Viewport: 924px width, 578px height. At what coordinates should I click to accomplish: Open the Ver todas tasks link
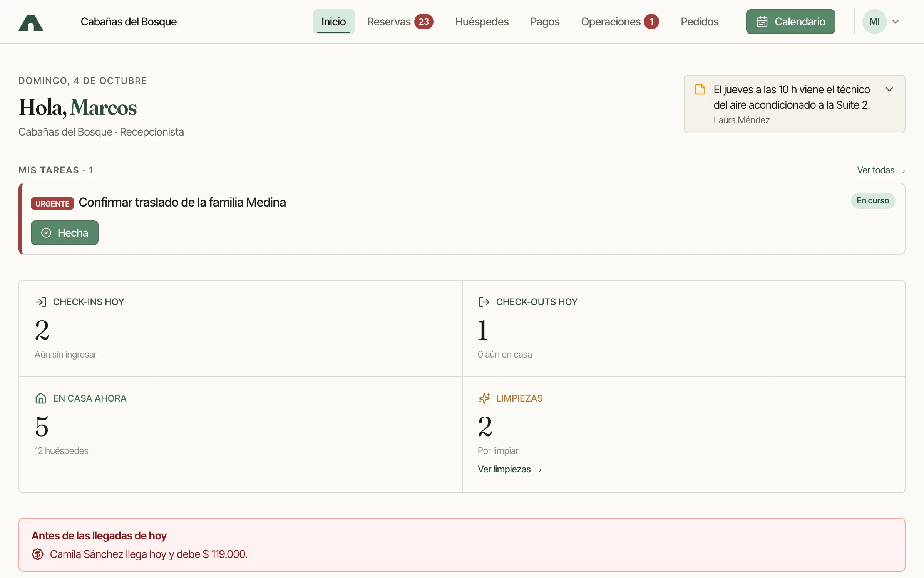(881, 170)
